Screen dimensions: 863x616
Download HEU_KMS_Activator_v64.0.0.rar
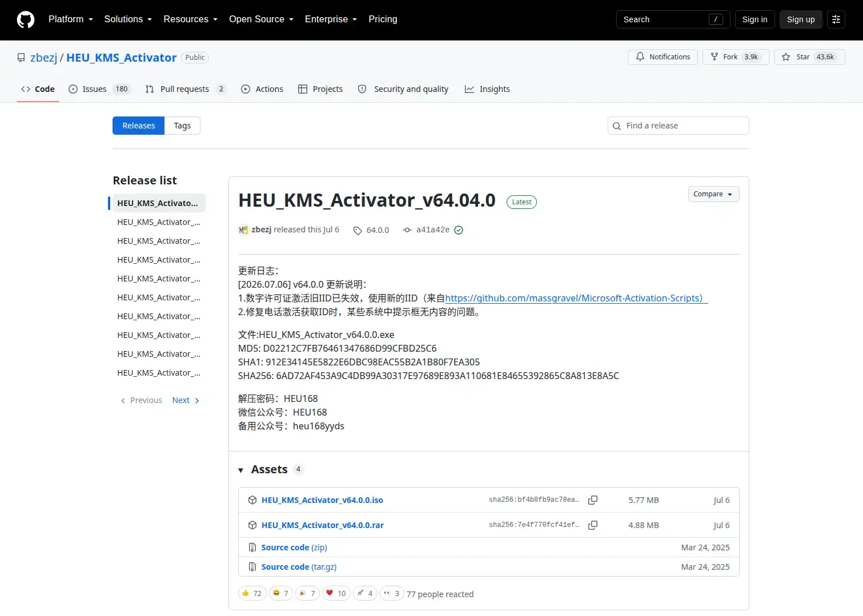coord(322,525)
